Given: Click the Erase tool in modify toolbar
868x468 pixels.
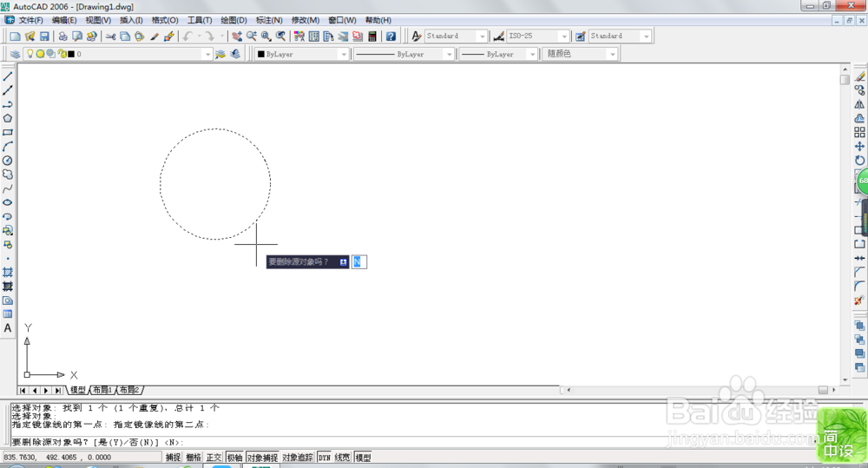Looking at the screenshot, I should [x=859, y=76].
